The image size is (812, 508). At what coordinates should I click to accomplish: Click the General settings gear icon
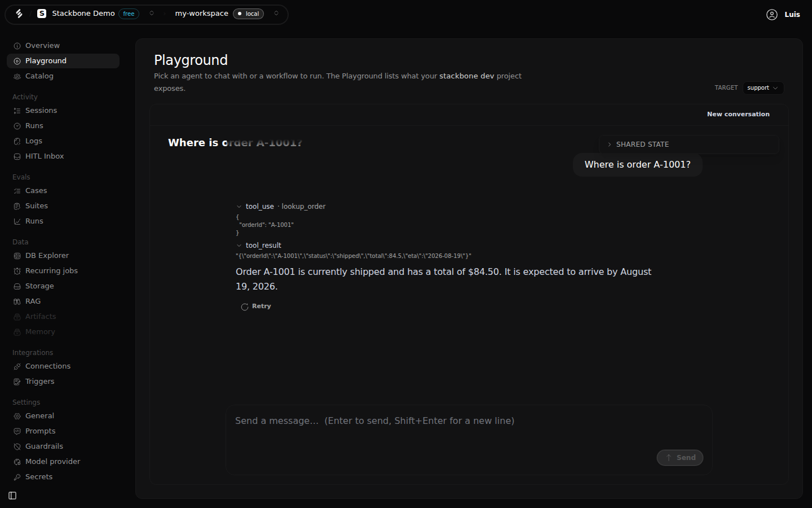tap(17, 416)
